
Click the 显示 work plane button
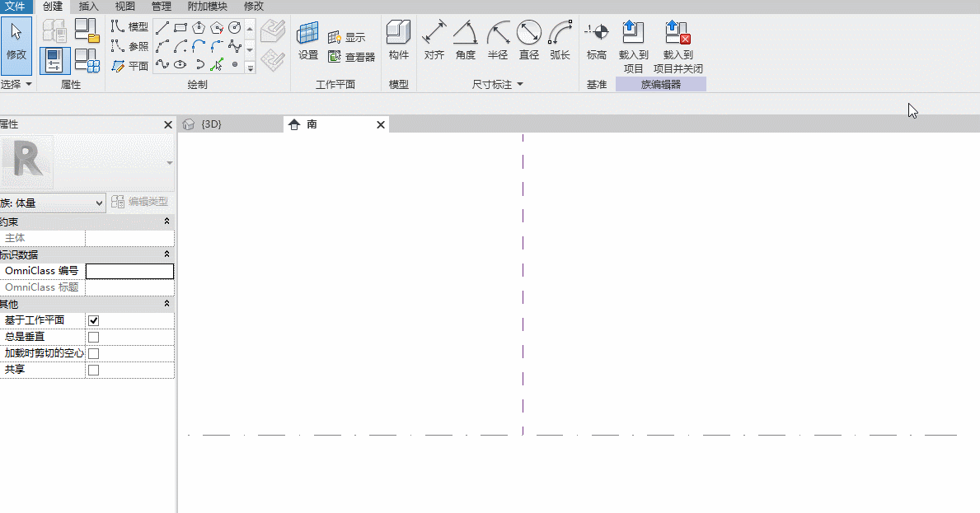click(x=347, y=37)
